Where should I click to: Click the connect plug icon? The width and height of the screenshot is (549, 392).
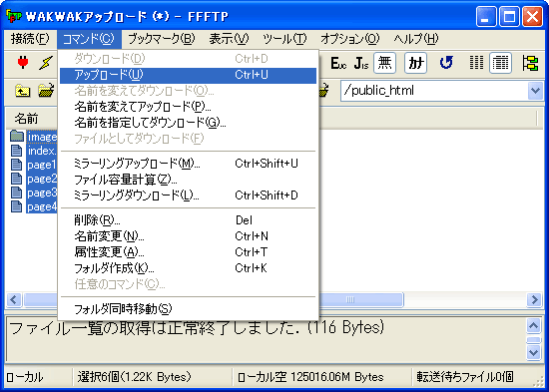(x=23, y=63)
